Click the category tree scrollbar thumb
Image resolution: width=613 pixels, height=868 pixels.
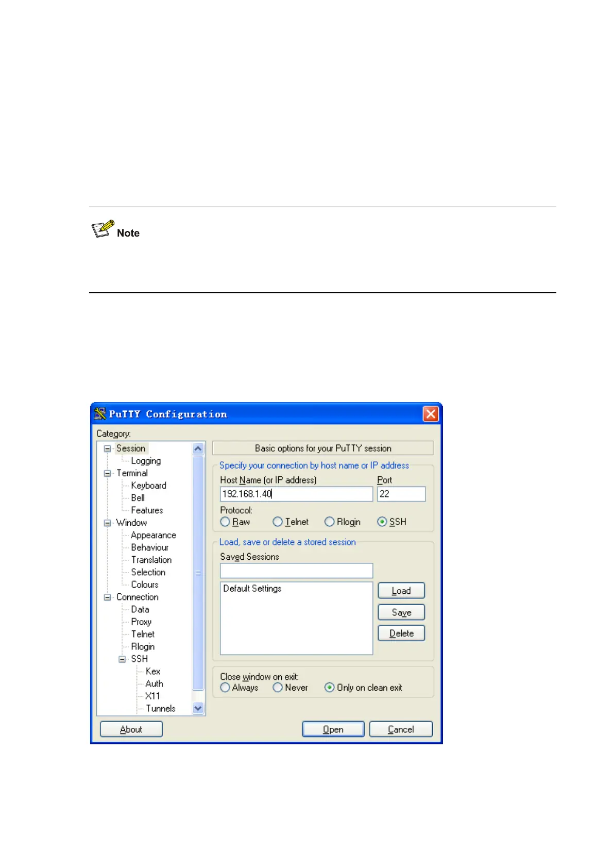[x=198, y=573]
